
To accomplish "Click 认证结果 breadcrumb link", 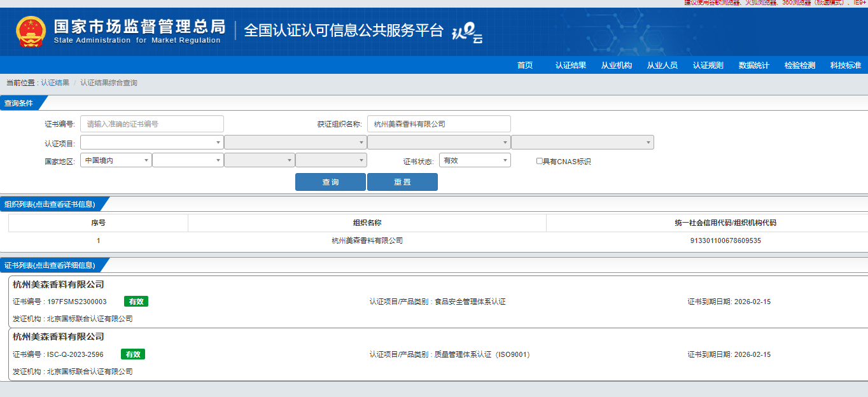I will [55, 83].
